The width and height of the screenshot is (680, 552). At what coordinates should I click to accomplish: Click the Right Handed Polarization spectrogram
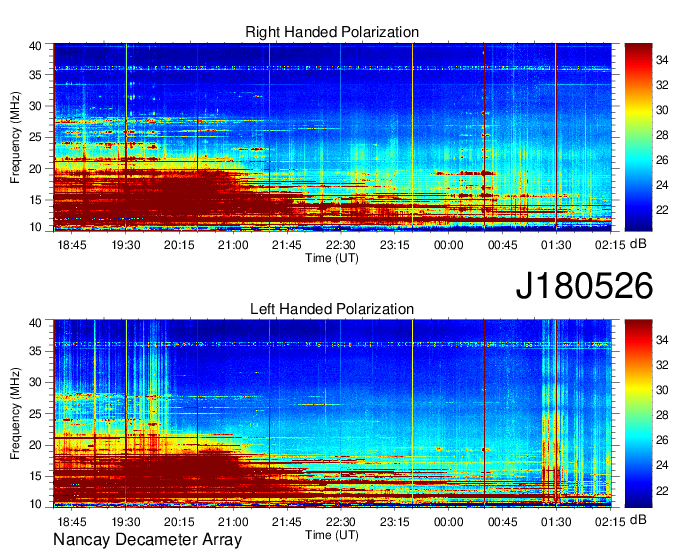pos(332,137)
